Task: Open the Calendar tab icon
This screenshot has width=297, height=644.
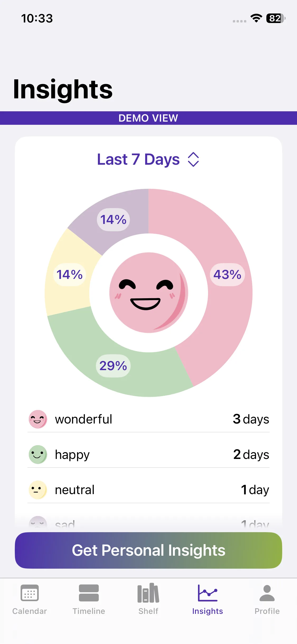Action: click(30, 593)
